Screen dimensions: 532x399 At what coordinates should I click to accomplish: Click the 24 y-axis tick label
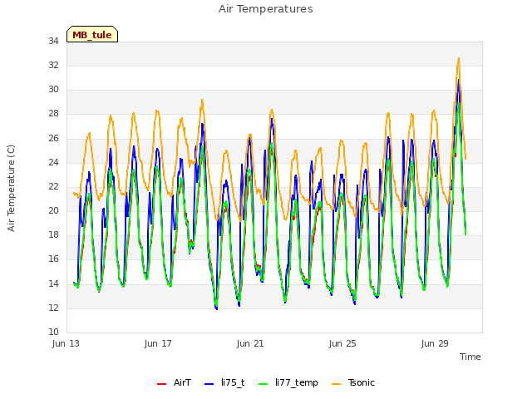pyautogui.click(x=53, y=163)
